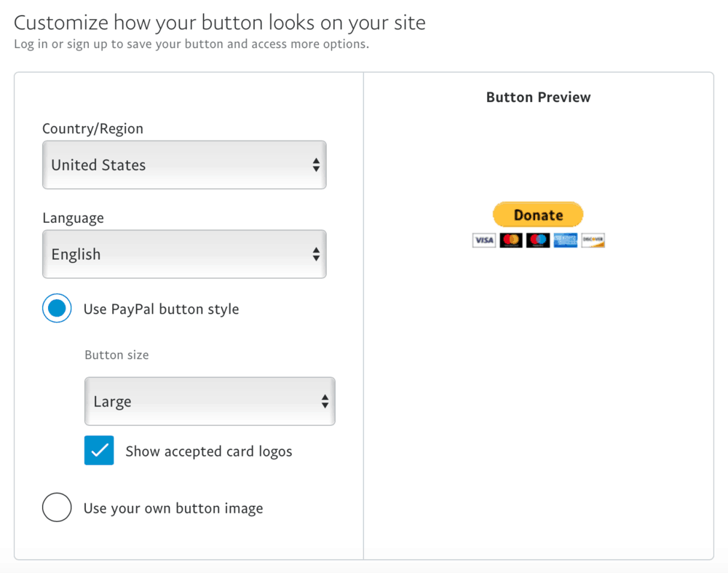Open the Language selector showing English
Viewport: 728px width, 573px height.
[184, 254]
